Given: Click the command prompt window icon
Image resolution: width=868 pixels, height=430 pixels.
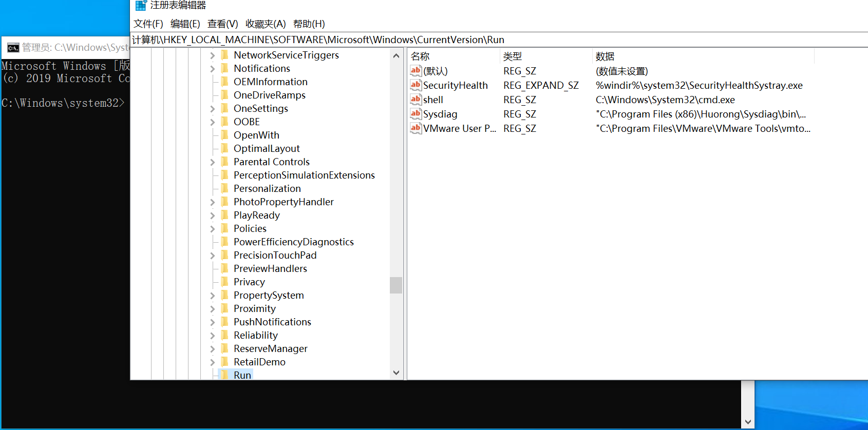Looking at the screenshot, I should coord(13,48).
